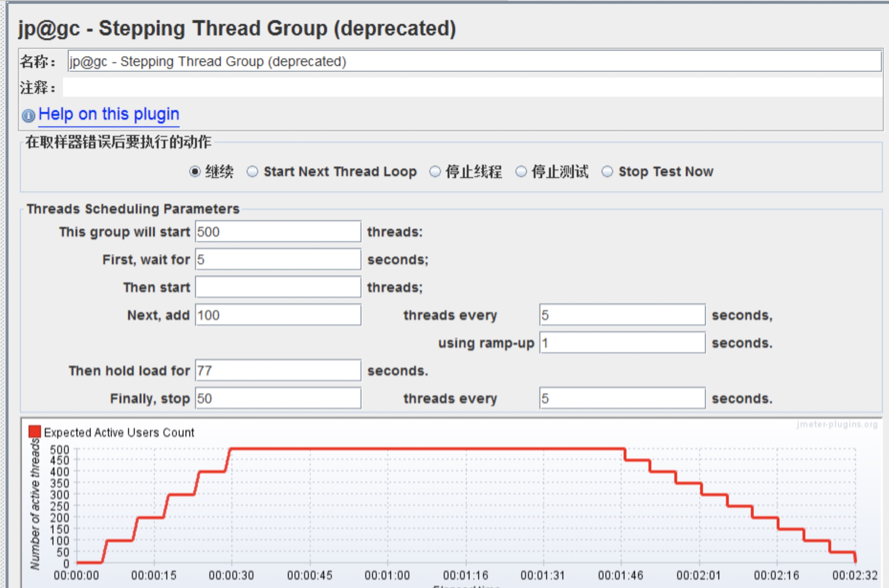
Task: Click the Finally, stop threads field
Action: 278,398
